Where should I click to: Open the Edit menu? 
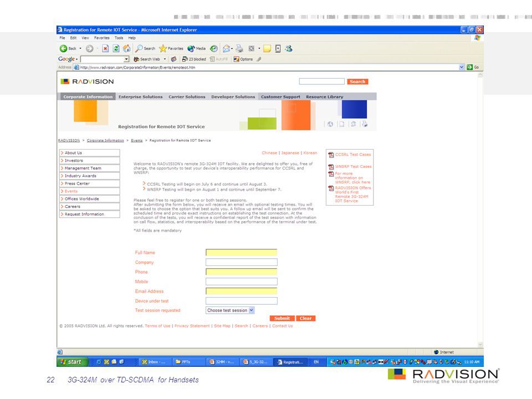pyautogui.click(x=73, y=38)
